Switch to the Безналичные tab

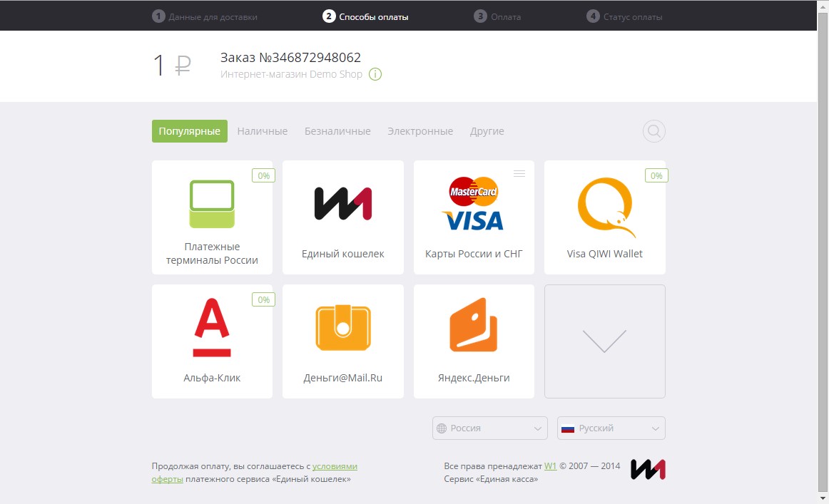(337, 131)
